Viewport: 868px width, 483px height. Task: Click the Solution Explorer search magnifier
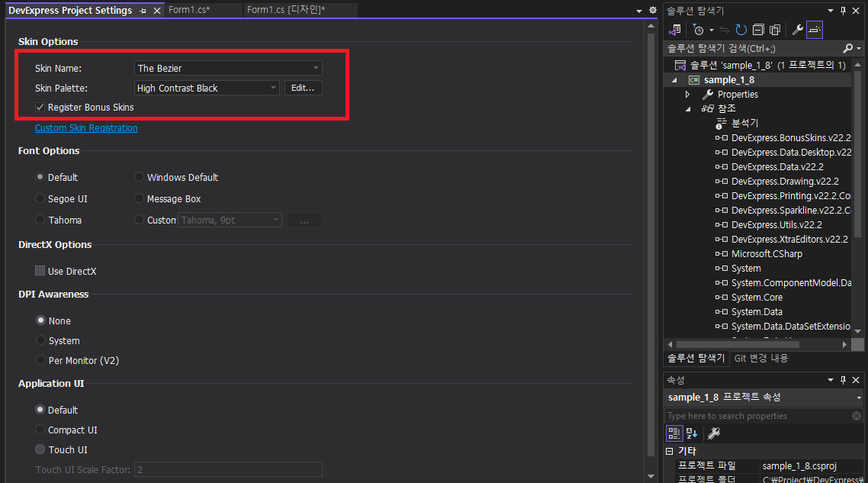click(x=848, y=48)
